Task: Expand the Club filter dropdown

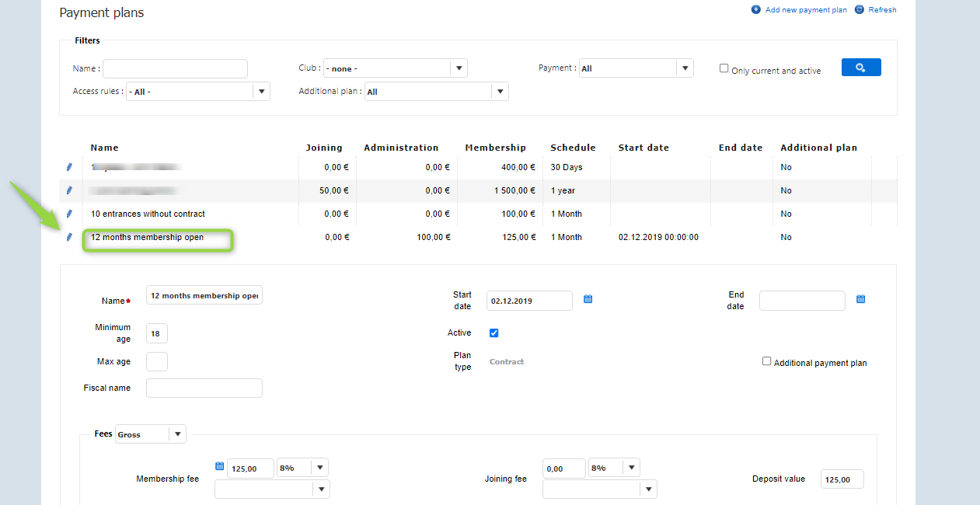Action: point(459,68)
